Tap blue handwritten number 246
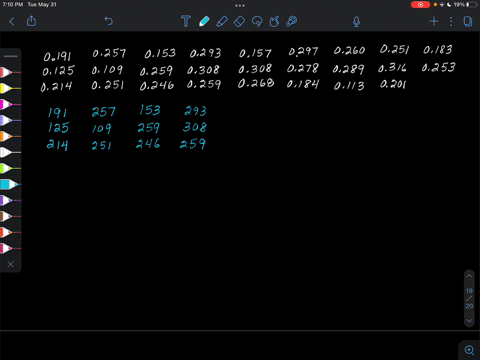Image resolution: width=480 pixels, height=360 pixels. 148,144
